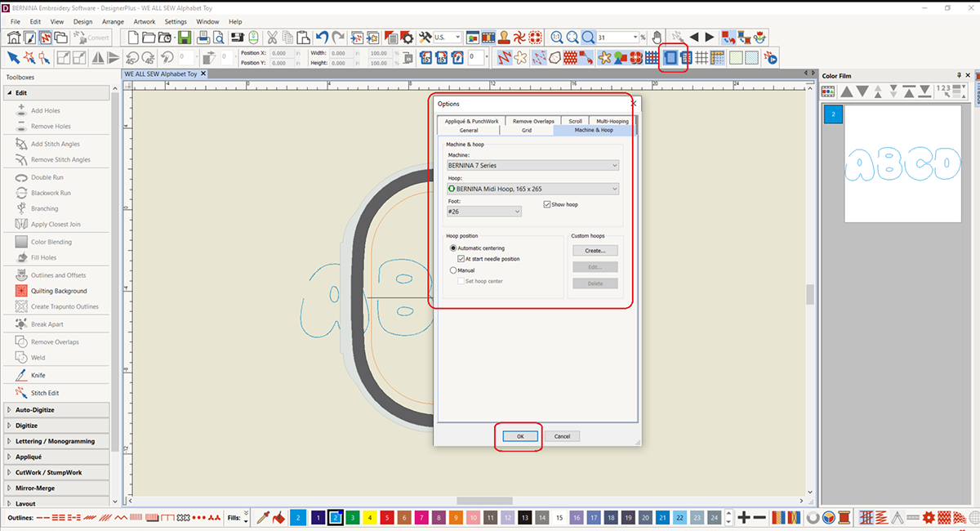Screen dimensions: 980x531
Task: Select the Manual hoop position radio
Action: click(x=453, y=270)
